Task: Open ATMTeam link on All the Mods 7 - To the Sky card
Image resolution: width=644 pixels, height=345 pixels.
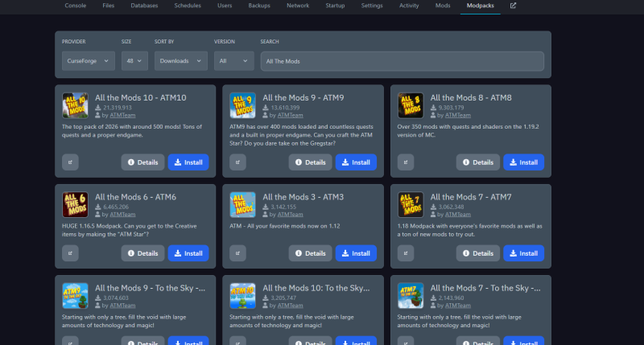Action: 458,306
